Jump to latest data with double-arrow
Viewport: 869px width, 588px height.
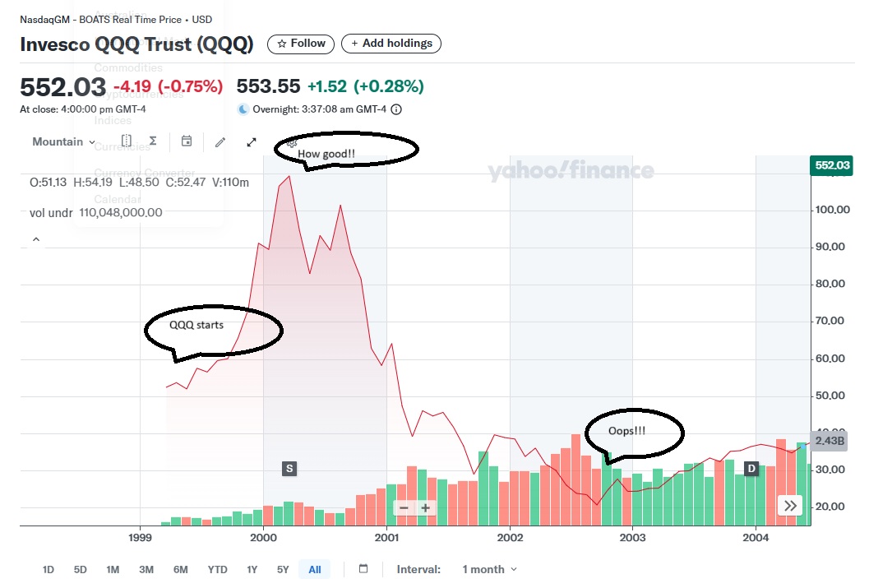pyautogui.click(x=791, y=506)
